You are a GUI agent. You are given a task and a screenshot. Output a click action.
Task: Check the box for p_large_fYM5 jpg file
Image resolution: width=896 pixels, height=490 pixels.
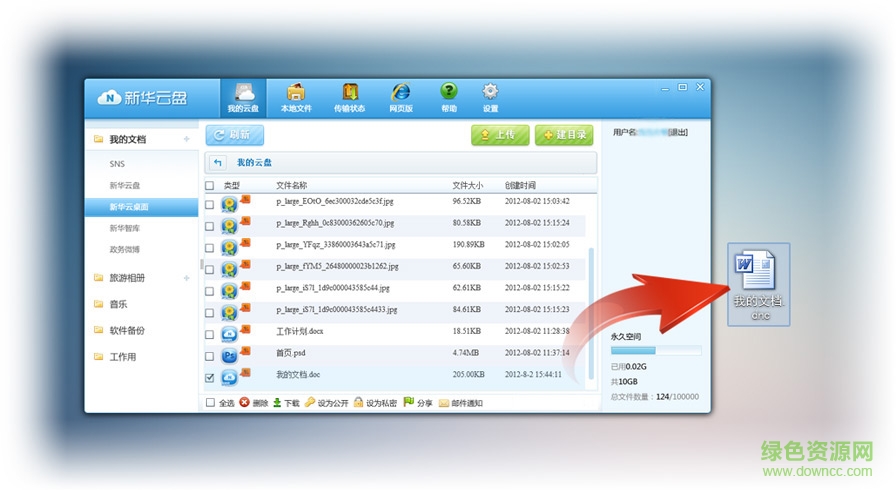210,270
